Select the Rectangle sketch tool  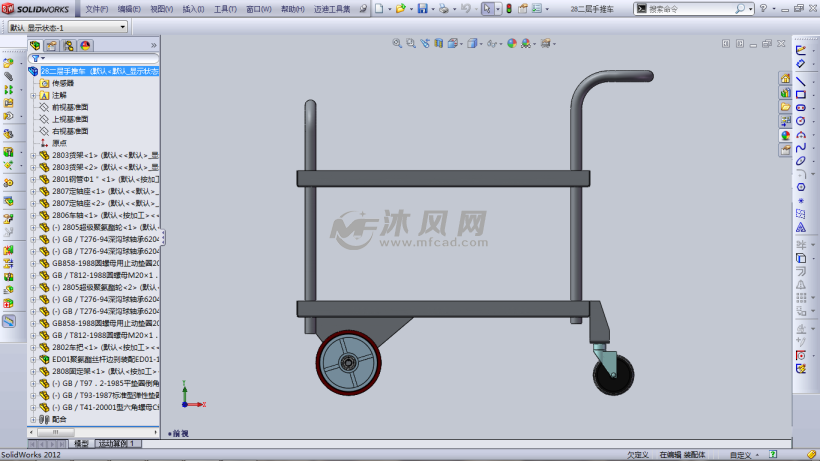click(x=801, y=95)
